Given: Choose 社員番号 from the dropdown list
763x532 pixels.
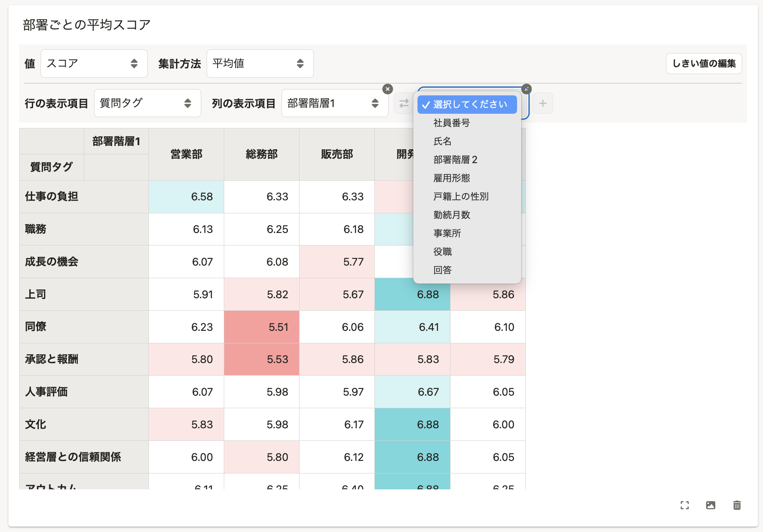Looking at the screenshot, I should point(467,123).
